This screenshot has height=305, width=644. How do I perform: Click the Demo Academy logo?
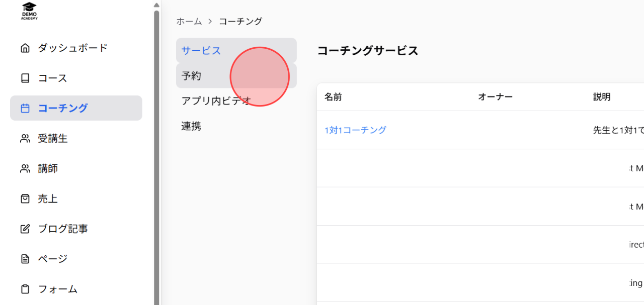pos(29,11)
